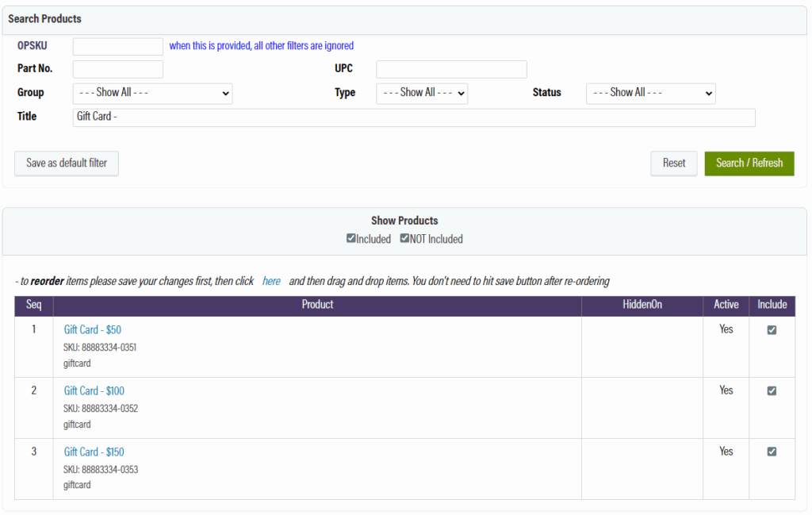Open the Status dropdown
Viewport: 812px width, 515px height.
point(650,93)
